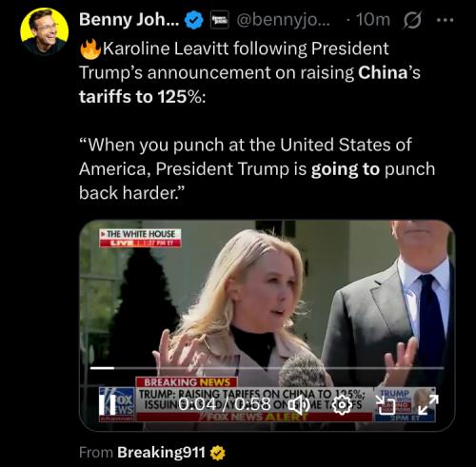Mute the video using speaker icon

click(300, 405)
